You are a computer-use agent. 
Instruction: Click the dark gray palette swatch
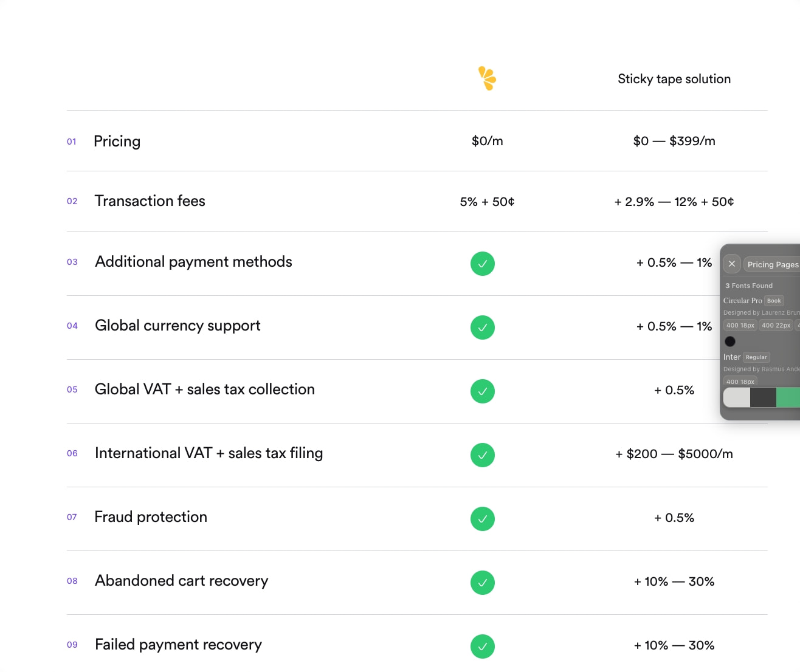pyautogui.click(x=763, y=397)
